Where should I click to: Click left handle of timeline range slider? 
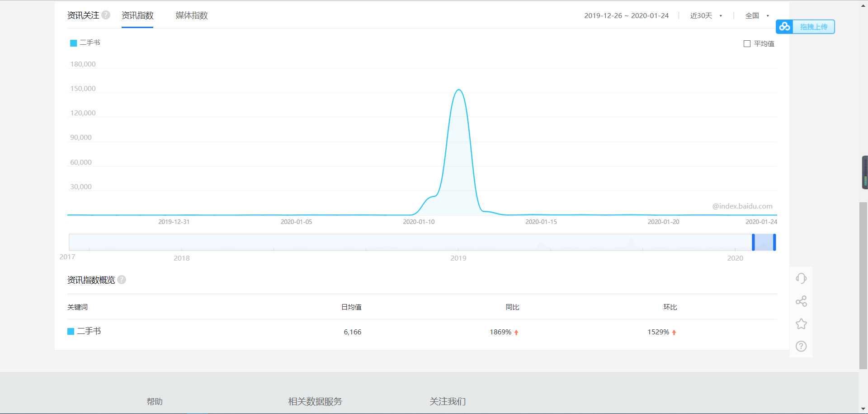click(x=753, y=242)
